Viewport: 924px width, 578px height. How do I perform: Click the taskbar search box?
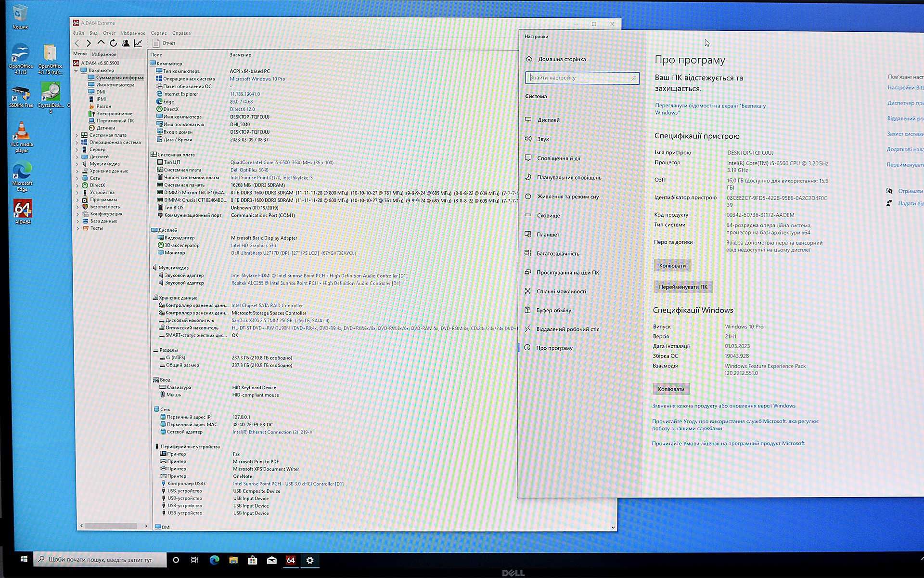coord(100,560)
